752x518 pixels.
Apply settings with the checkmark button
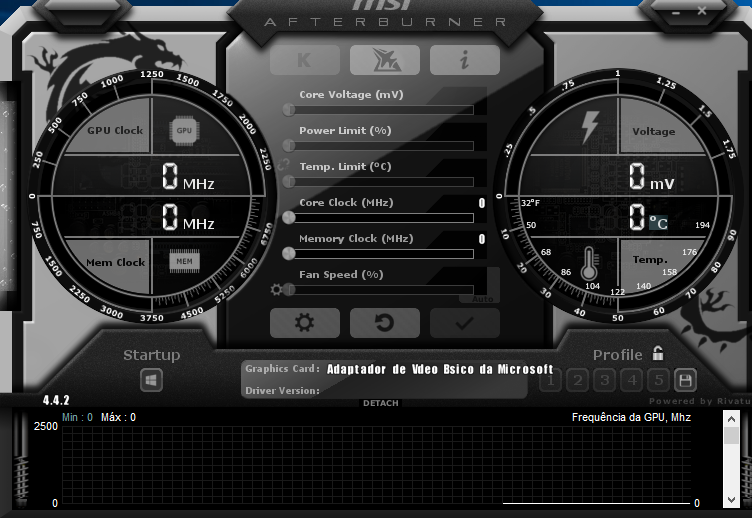pos(465,323)
